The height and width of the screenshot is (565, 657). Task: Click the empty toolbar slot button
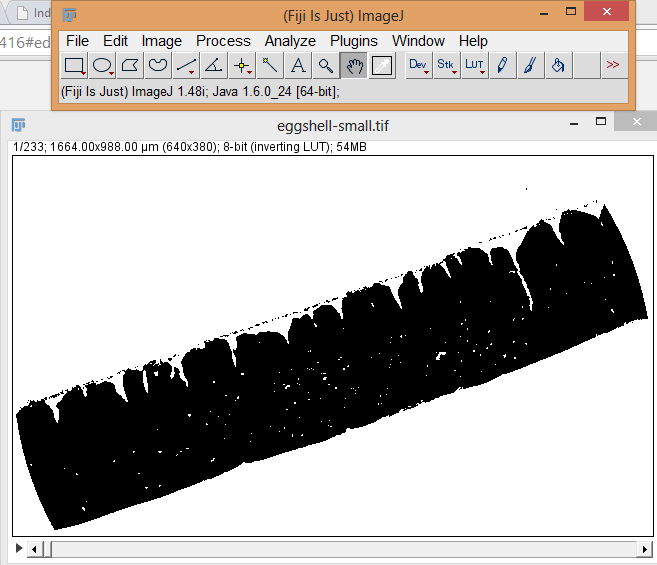pyautogui.click(x=587, y=65)
